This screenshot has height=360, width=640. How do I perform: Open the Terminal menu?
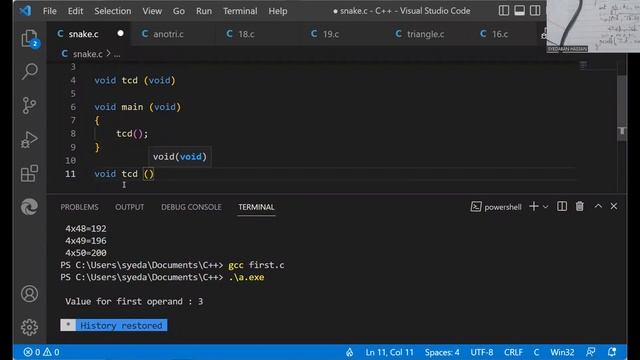coord(240,11)
